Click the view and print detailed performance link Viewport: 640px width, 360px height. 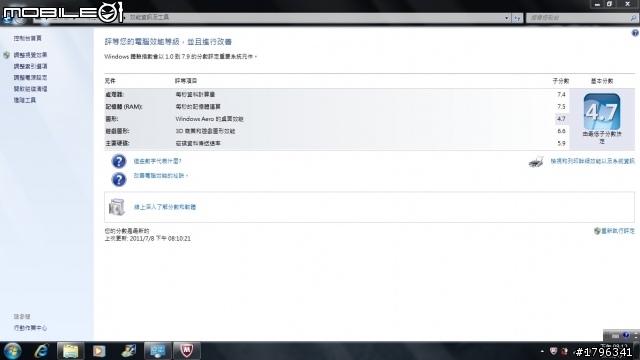coord(593,161)
